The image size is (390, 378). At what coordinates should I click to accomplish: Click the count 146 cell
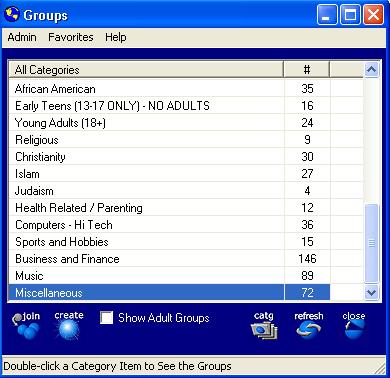pyautogui.click(x=307, y=259)
